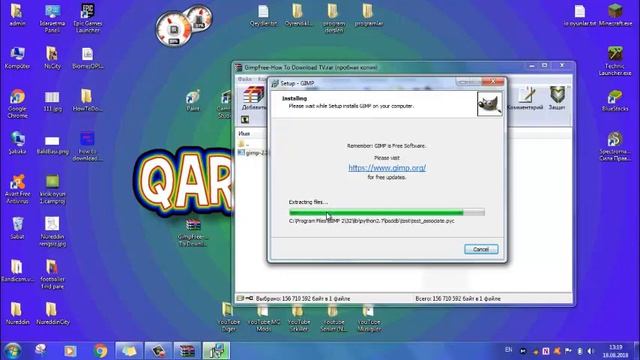Open the io oyunlar.txt file
The image size is (640, 360).
[x=580, y=15]
